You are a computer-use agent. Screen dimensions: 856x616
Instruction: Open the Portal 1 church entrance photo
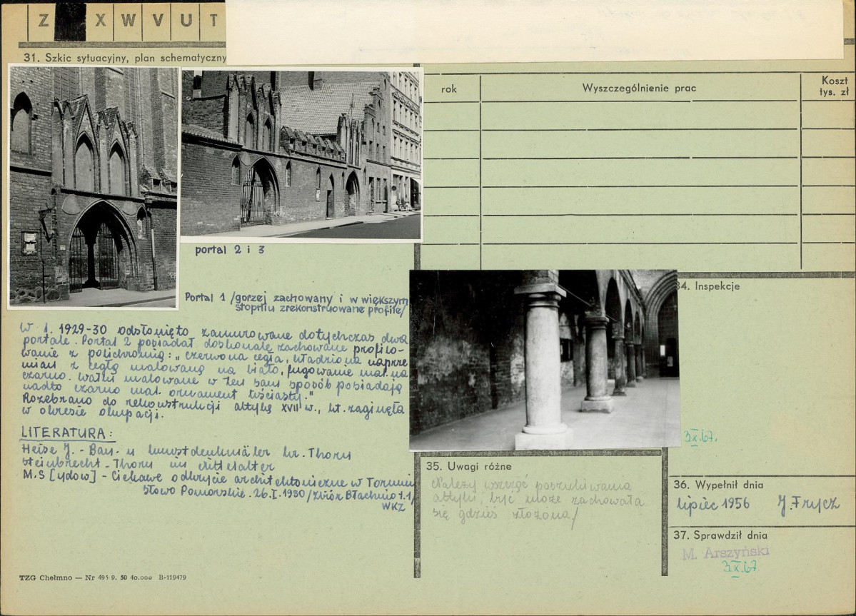pyautogui.click(x=94, y=187)
